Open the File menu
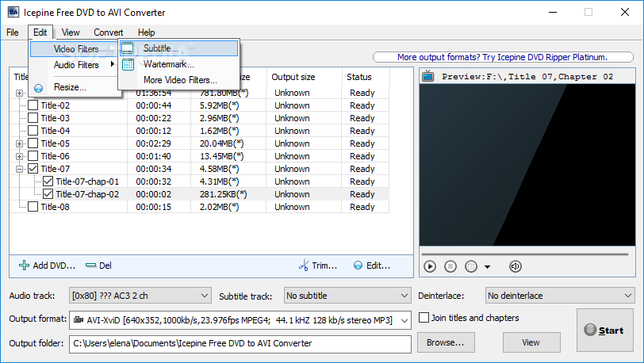Image resolution: width=644 pixels, height=363 pixels. tap(13, 32)
